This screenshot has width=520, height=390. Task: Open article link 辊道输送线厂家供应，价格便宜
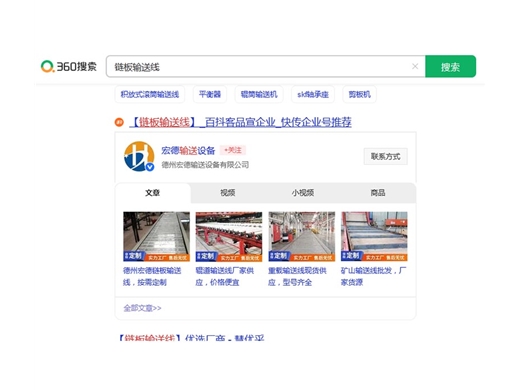(225, 276)
